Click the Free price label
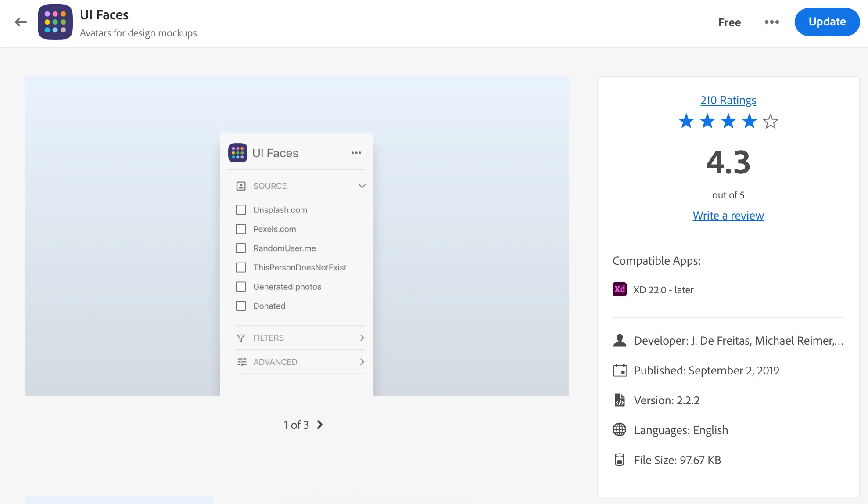The height and width of the screenshot is (504, 868). point(729,22)
